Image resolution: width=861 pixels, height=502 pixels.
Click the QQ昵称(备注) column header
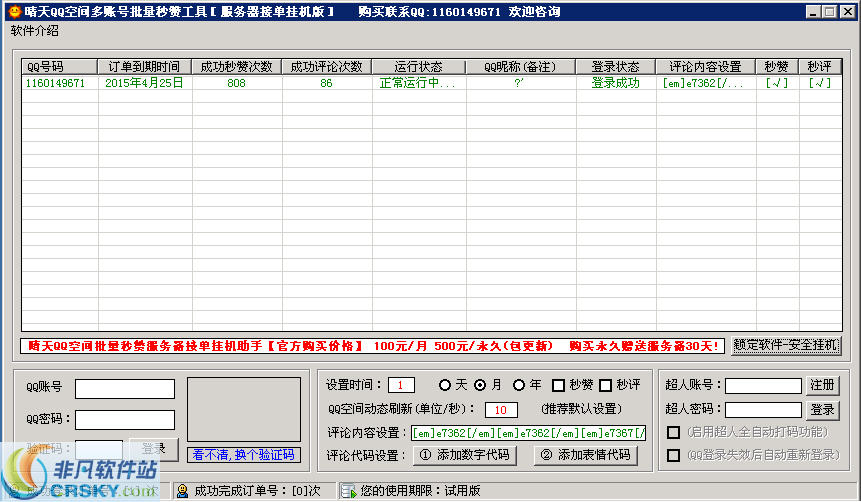click(521, 66)
